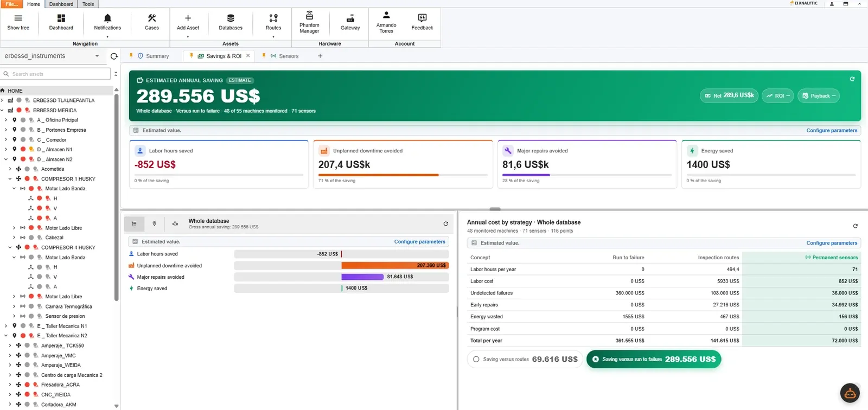Open Armando Torres account
The image size is (868, 410).
(386, 22)
